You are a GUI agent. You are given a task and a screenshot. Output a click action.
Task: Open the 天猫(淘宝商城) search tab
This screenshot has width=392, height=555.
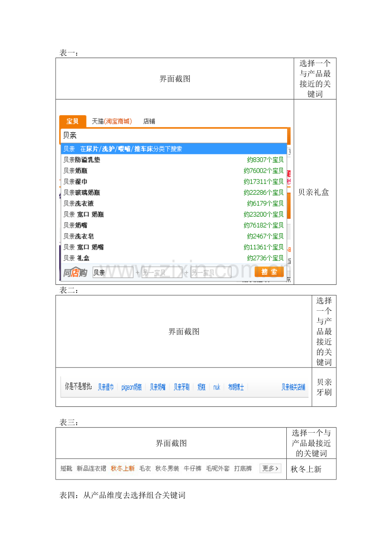[112, 121]
